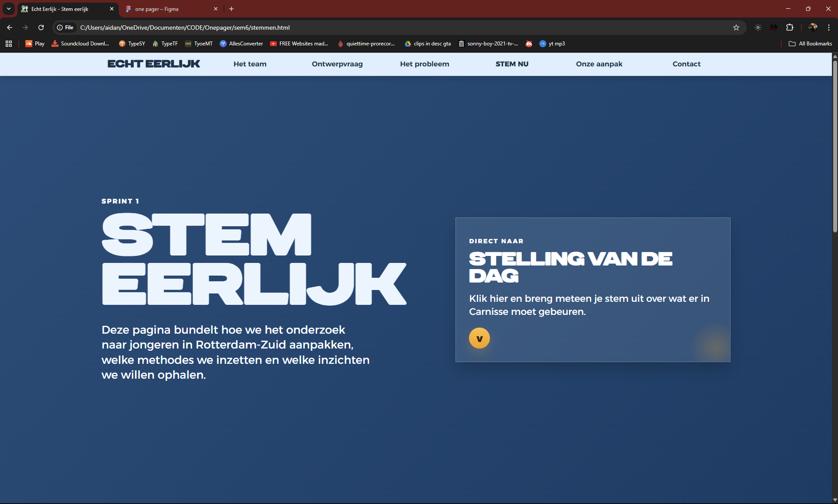This screenshot has height=504, width=838.
Task: Open the AllesConverter bookmark
Action: [241, 44]
